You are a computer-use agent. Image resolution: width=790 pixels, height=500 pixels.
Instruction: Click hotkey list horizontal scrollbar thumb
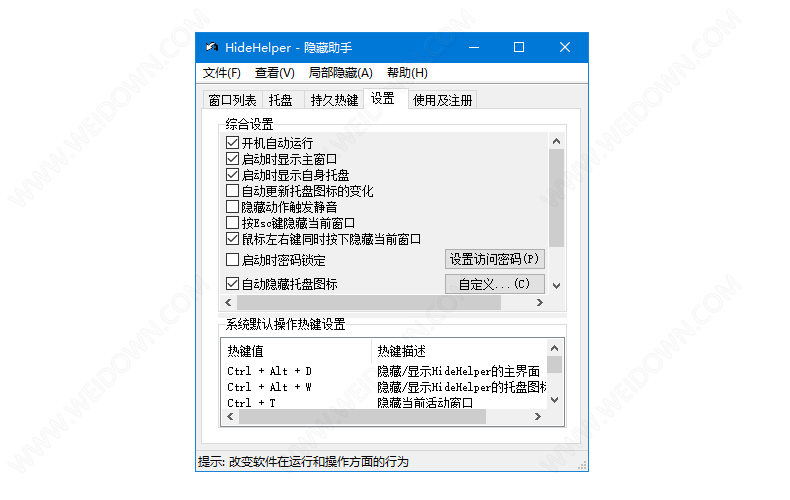coord(362,416)
